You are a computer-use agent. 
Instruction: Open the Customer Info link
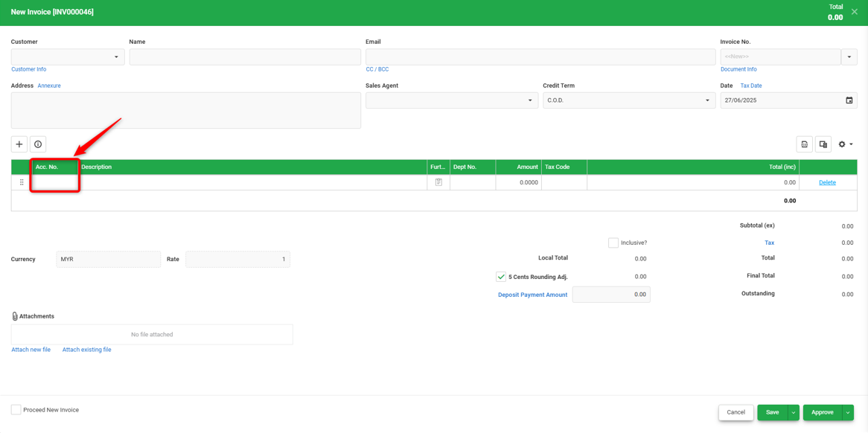(29, 70)
